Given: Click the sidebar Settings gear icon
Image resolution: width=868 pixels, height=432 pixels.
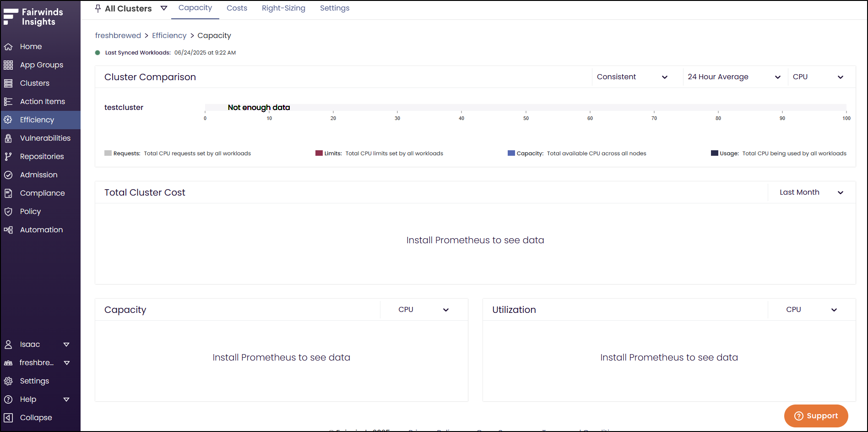Looking at the screenshot, I should tap(8, 381).
